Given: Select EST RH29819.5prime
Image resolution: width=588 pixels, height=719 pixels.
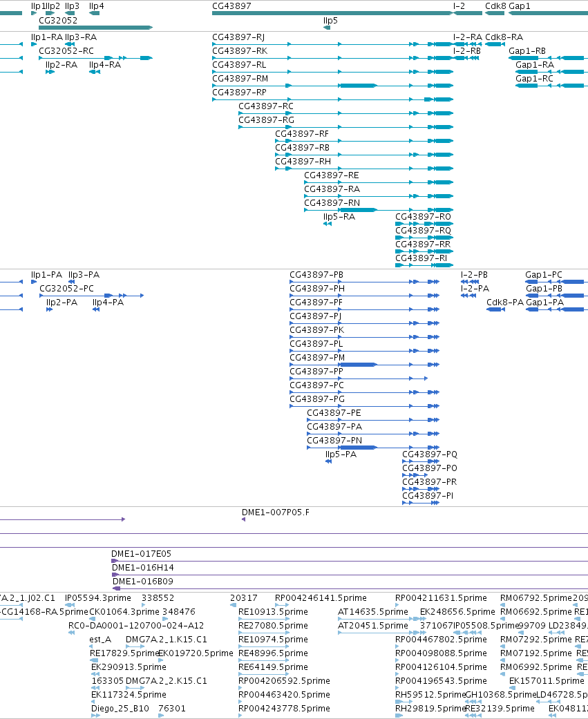Looking at the screenshot, I should coord(399,716).
